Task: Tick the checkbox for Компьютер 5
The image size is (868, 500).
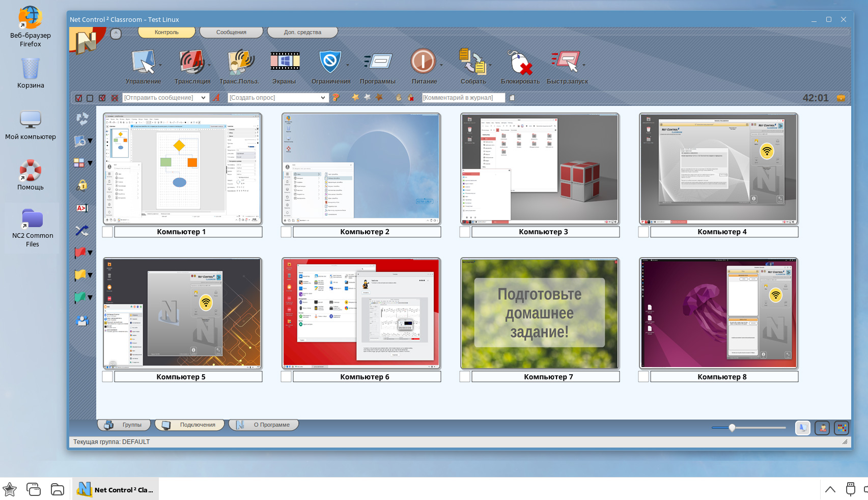Action: (x=107, y=377)
